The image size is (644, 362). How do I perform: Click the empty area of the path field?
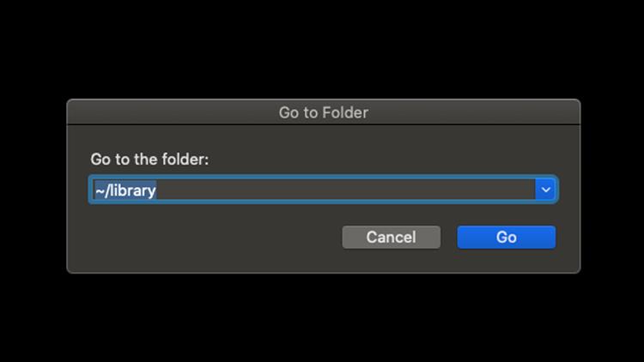361,190
